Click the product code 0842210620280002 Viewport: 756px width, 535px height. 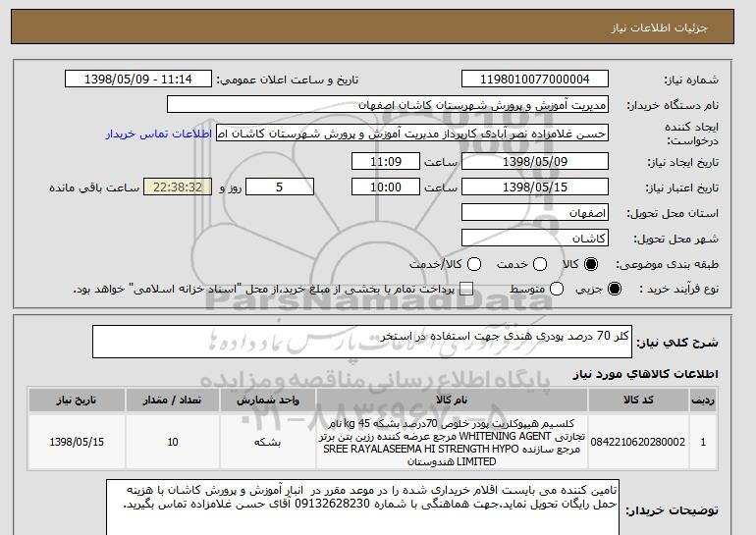tap(638, 442)
